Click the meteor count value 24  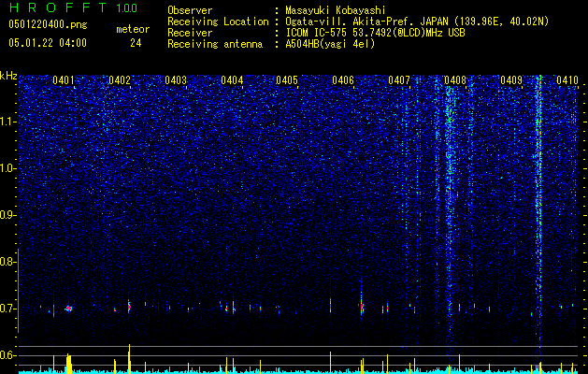tap(136, 43)
